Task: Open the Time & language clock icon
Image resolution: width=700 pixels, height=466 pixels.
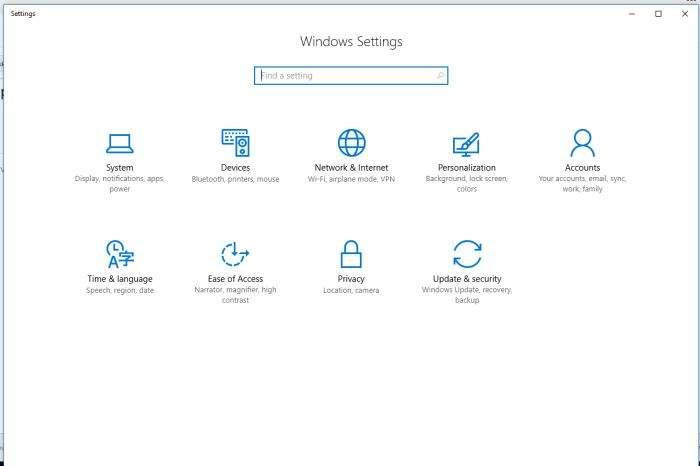Action: (x=120, y=254)
